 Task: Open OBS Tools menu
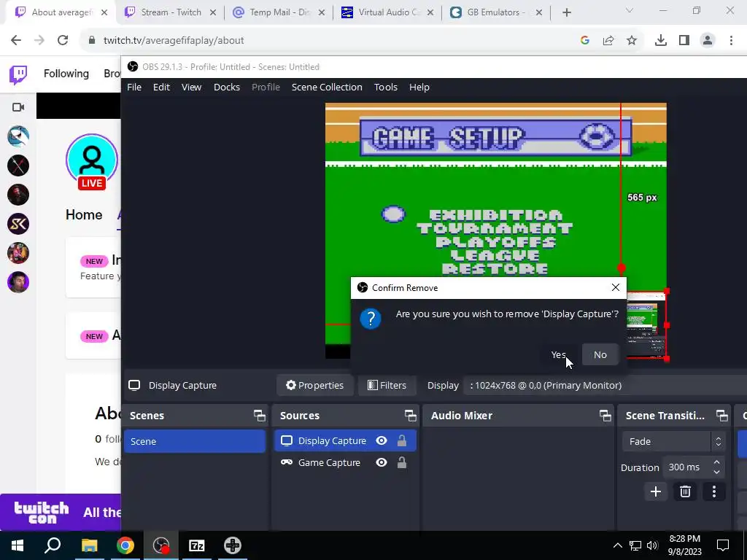[x=385, y=87]
